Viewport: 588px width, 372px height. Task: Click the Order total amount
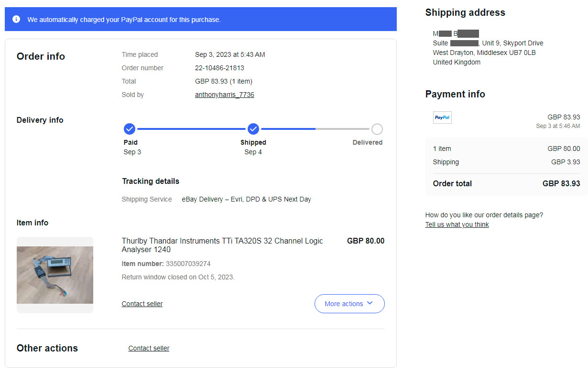click(x=561, y=183)
